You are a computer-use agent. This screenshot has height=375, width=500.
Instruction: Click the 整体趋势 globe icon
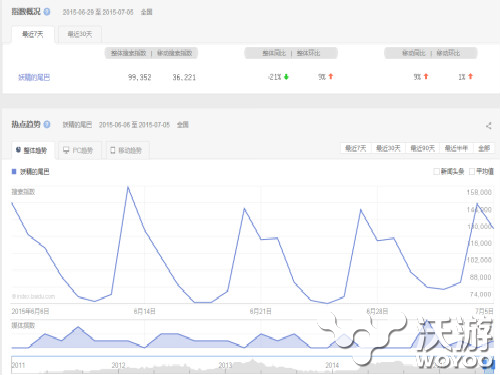[x=18, y=150]
